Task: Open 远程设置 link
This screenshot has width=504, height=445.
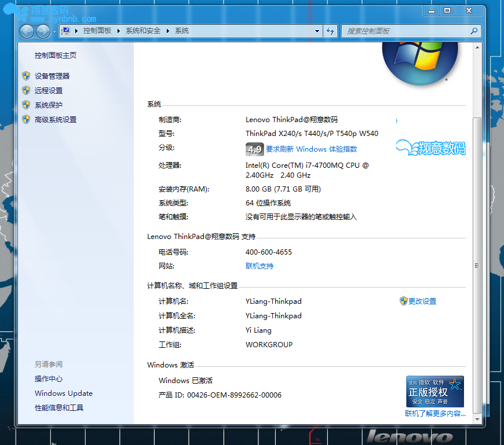Action: (x=49, y=90)
